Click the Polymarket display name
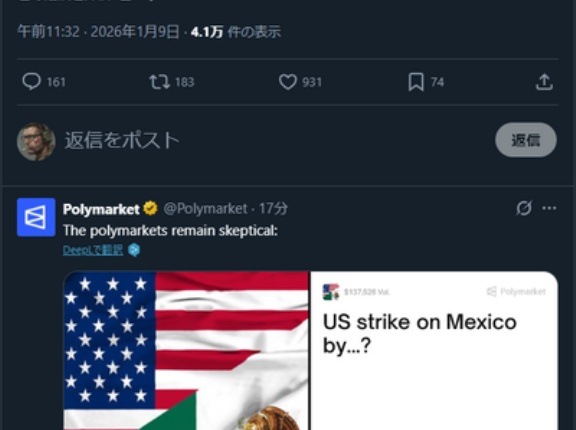The width and height of the screenshot is (576, 430). click(x=101, y=209)
